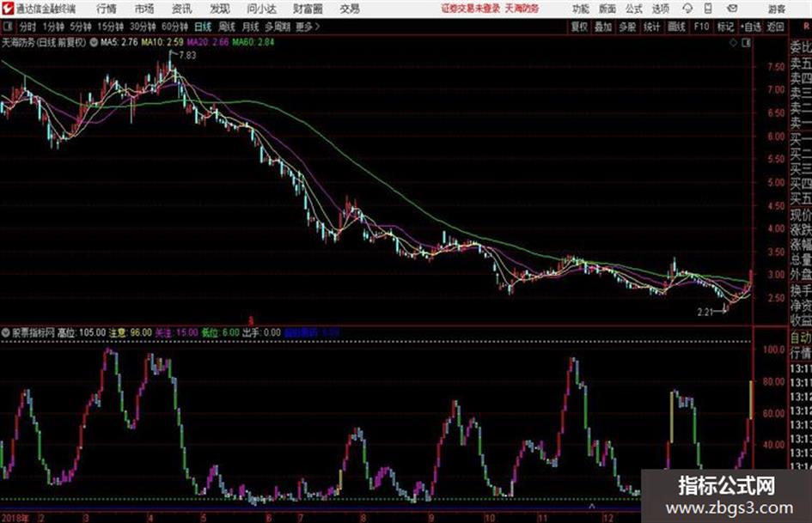Expand the 股票指标网 sub-indicator dropdown circle
The image size is (812, 523).
click(6, 332)
